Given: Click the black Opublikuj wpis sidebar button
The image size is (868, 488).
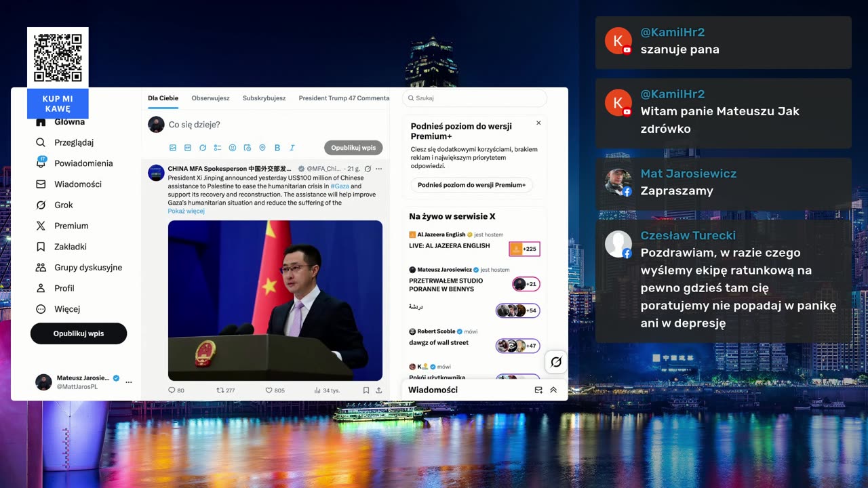Looking at the screenshot, I should 79,333.
